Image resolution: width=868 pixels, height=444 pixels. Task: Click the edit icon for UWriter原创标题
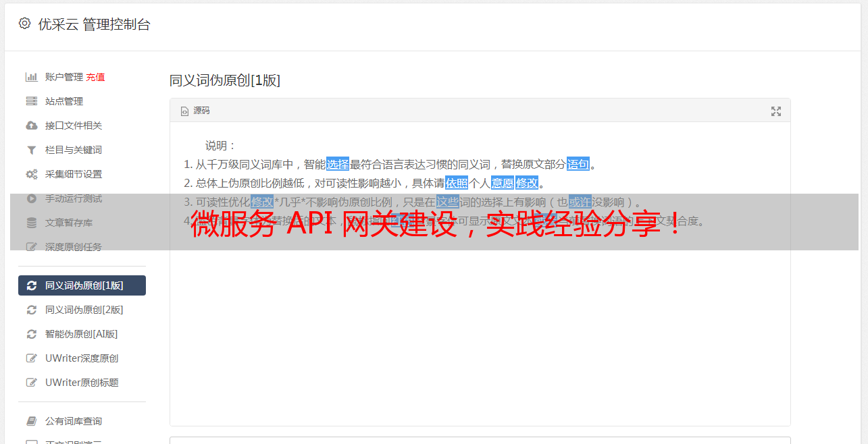point(31,383)
